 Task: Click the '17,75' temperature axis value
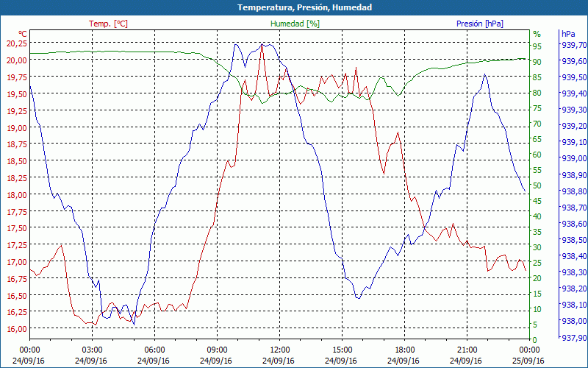pos(17,211)
